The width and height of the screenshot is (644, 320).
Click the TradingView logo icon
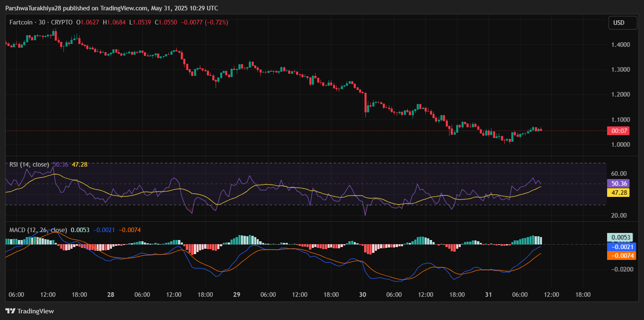pyautogui.click(x=10, y=311)
